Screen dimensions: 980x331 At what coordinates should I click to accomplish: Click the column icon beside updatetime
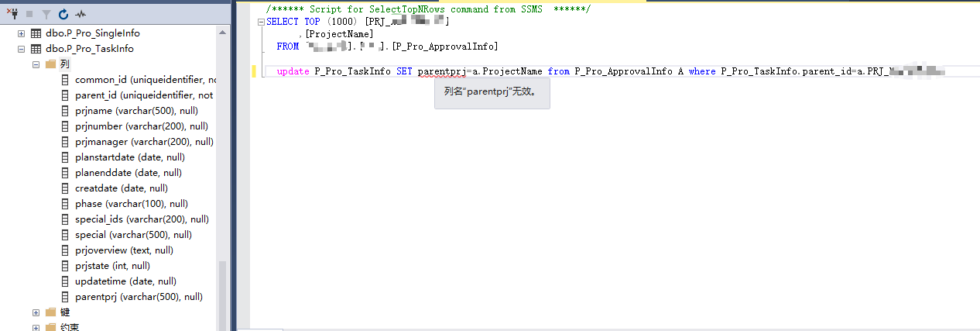tap(66, 281)
